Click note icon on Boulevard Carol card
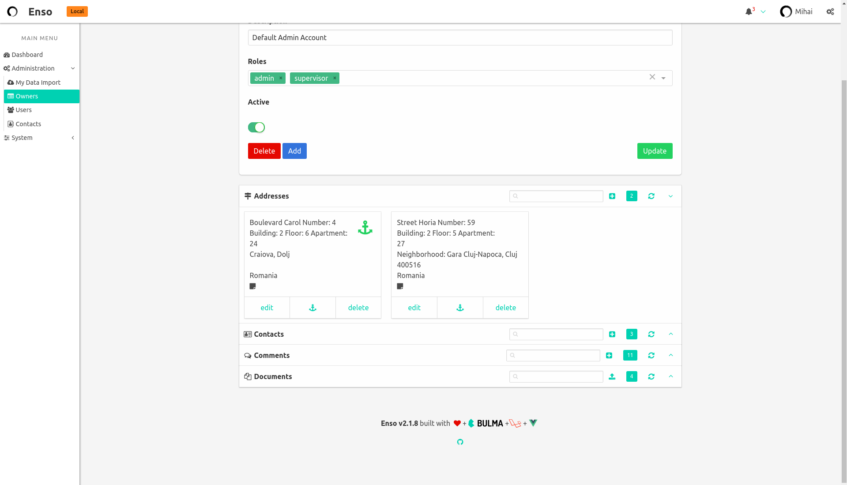 point(253,286)
